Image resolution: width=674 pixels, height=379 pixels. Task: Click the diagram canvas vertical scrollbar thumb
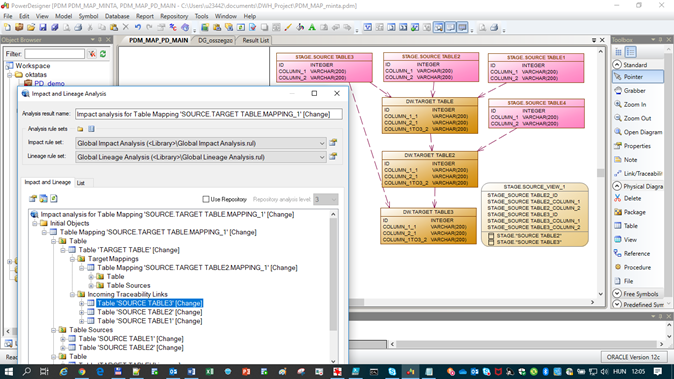(600, 173)
